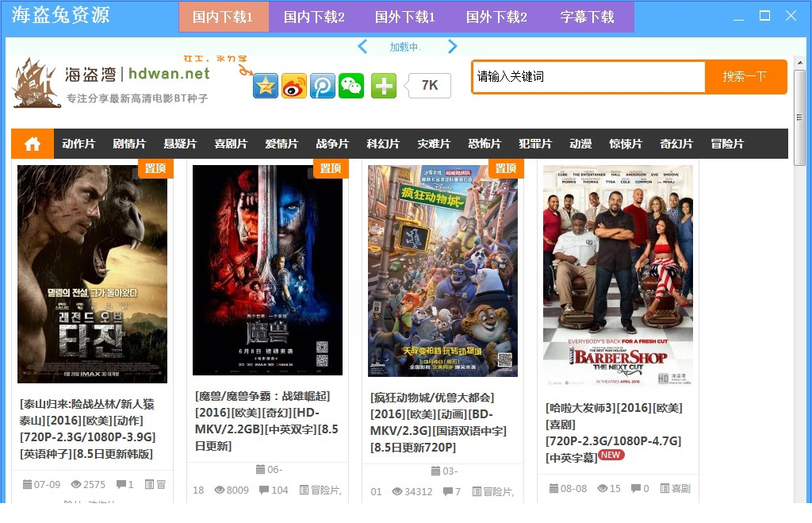Open the Tarzan movie poster
This screenshot has height=523, width=812.
pyautogui.click(x=92, y=275)
